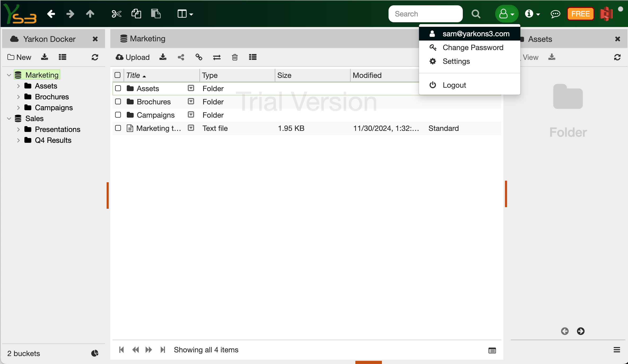The image size is (628, 364).
Task: Toggle the select-all header checkbox
Action: point(117,75)
